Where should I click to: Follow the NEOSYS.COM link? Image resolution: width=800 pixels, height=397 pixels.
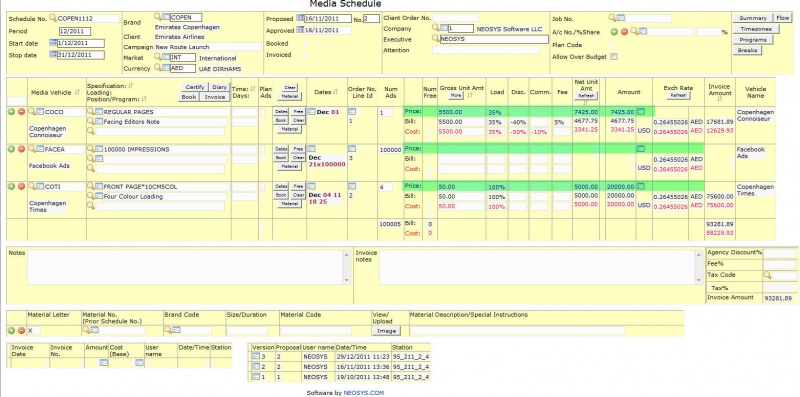click(364, 393)
